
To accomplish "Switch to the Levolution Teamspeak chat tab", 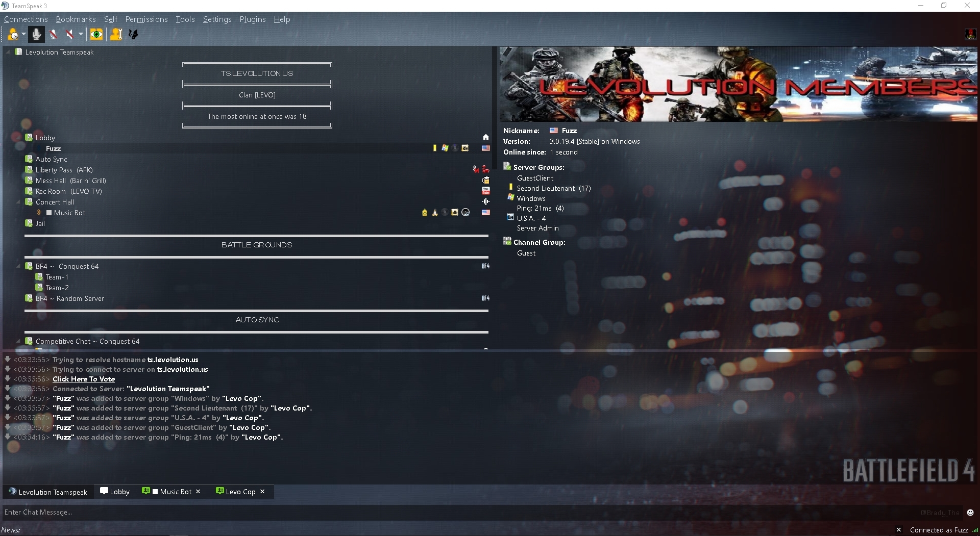I will tap(48, 492).
